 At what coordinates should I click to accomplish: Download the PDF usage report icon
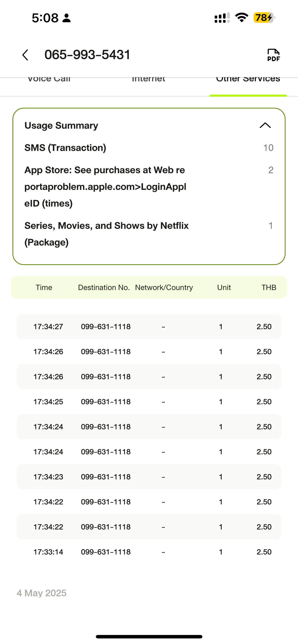tap(273, 55)
